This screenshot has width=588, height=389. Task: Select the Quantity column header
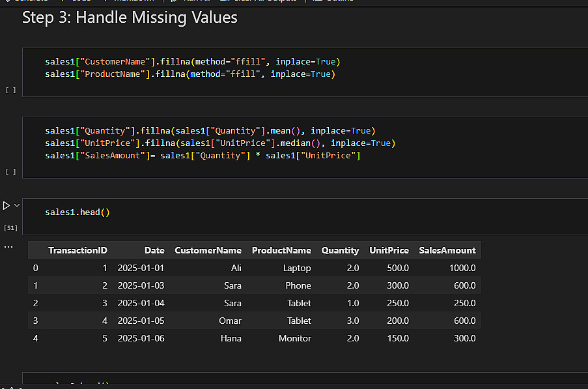(x=340, y=250)
